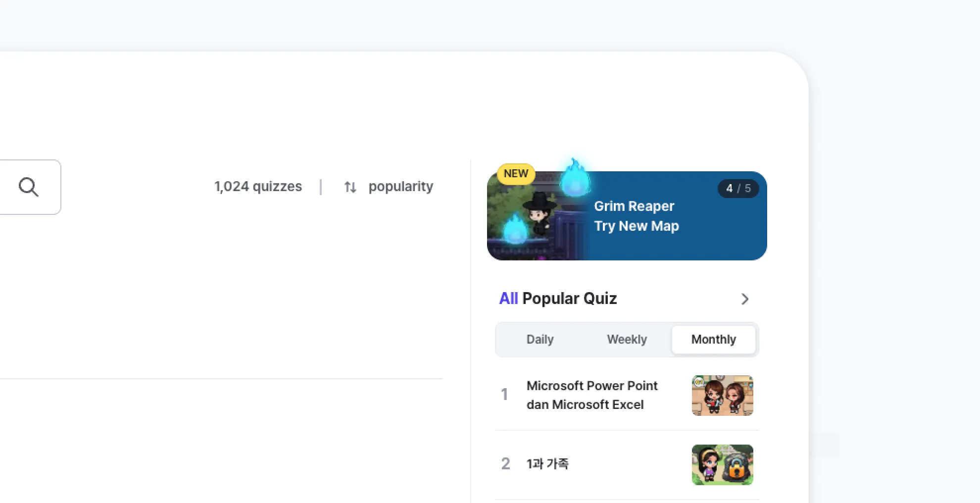This screenshot has width=980, height=503.
Task: Click the yellow NEW badge on banner
Action: [516, 174]
